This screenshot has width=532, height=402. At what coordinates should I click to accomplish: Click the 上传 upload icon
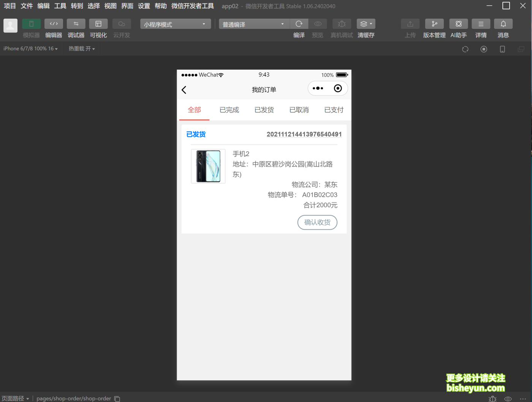(x=410, y=24)
